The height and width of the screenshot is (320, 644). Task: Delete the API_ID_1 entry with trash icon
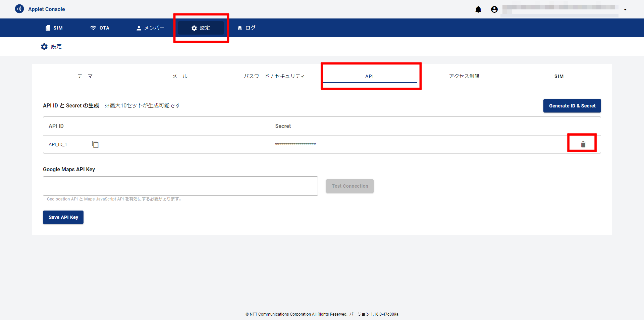click(x=583, y=144)
